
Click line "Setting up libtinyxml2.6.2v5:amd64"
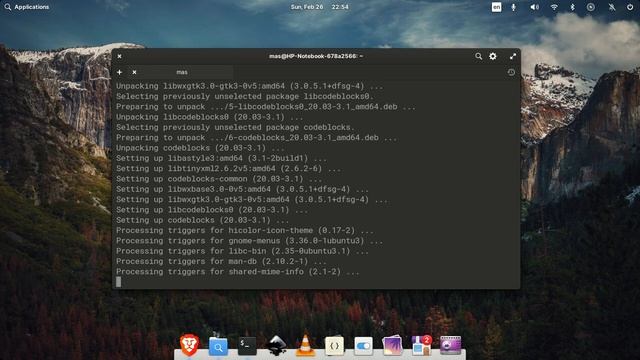228,169
